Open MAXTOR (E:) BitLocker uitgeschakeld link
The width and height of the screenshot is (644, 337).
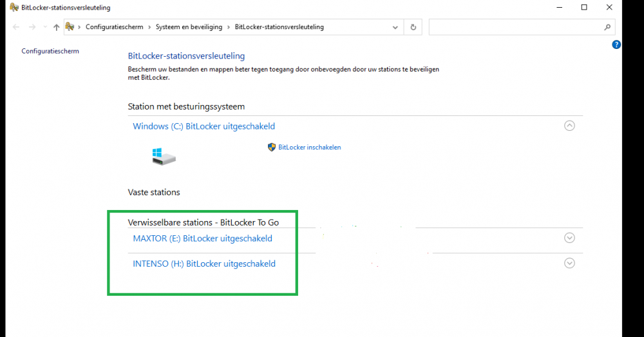pos(202,238)
